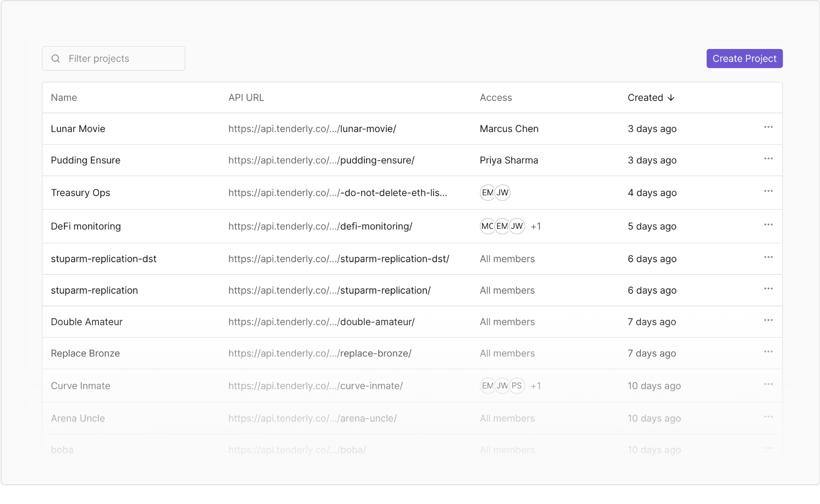Open the three-dot menu for Arena Uncle
The height and width of the screenshot is (504, 820).
[x=768, y=417]
